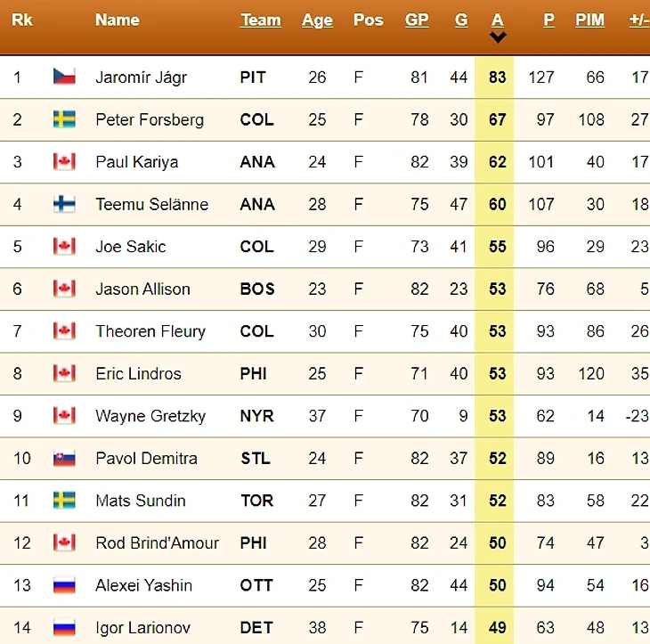Viewport: 650px width, 644px height.
Task: Click highlighted assists value 83 for Jágr
Action: tap(497, 77)
